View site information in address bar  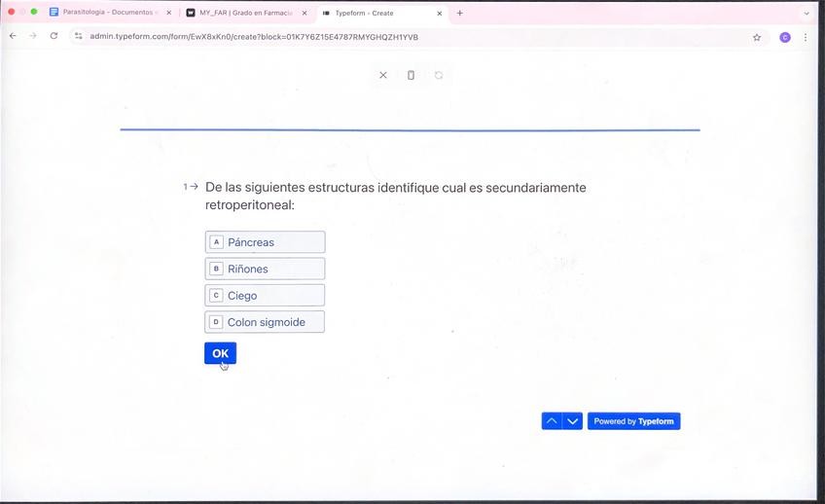[79, 37]
